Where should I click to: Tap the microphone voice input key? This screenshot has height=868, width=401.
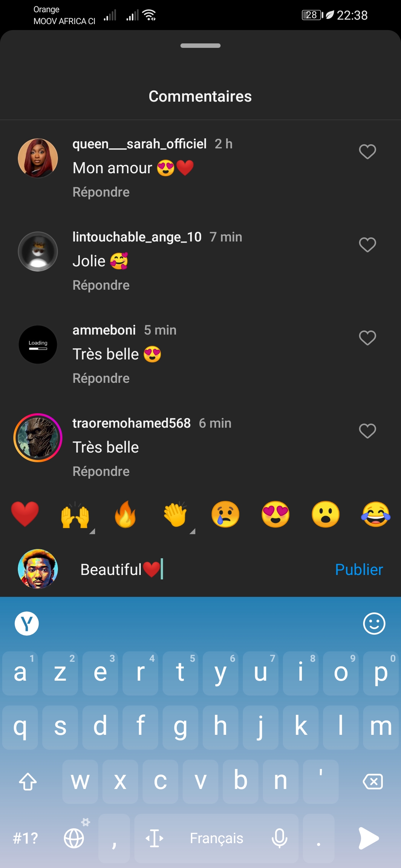point(279,838)
